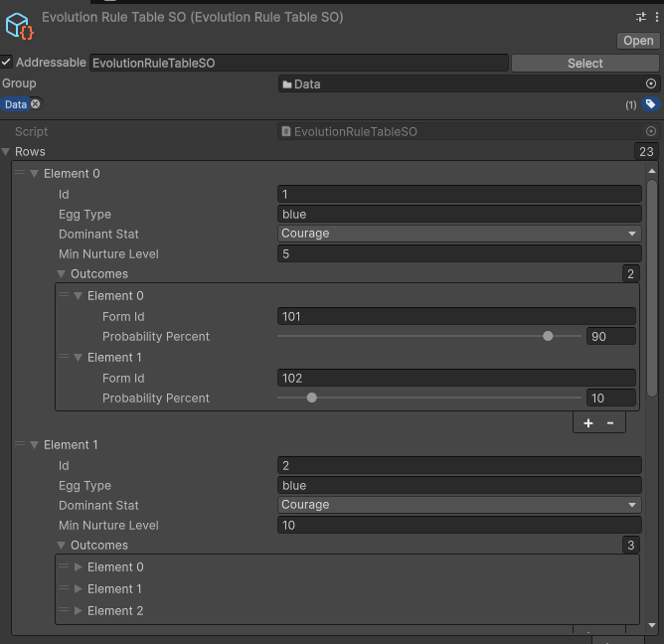Edit the Rows size field showing 23
Image resolution: width=664 pixels, height=644 pixels.
tap(646, 152)
